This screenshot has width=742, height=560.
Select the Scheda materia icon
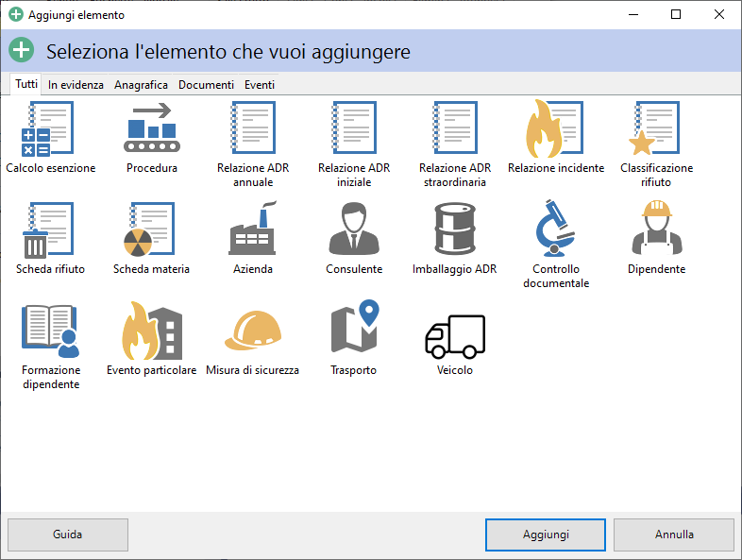click(x=151, y=230)
